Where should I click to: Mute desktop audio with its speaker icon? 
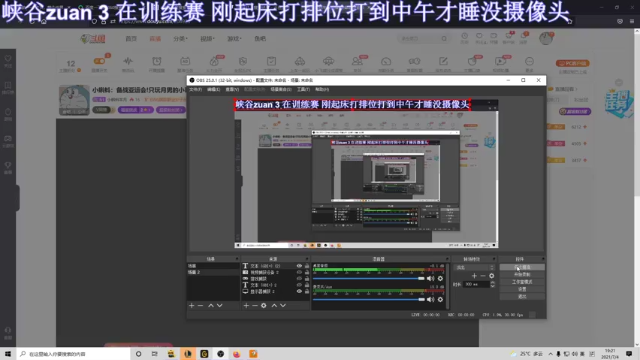430,278
